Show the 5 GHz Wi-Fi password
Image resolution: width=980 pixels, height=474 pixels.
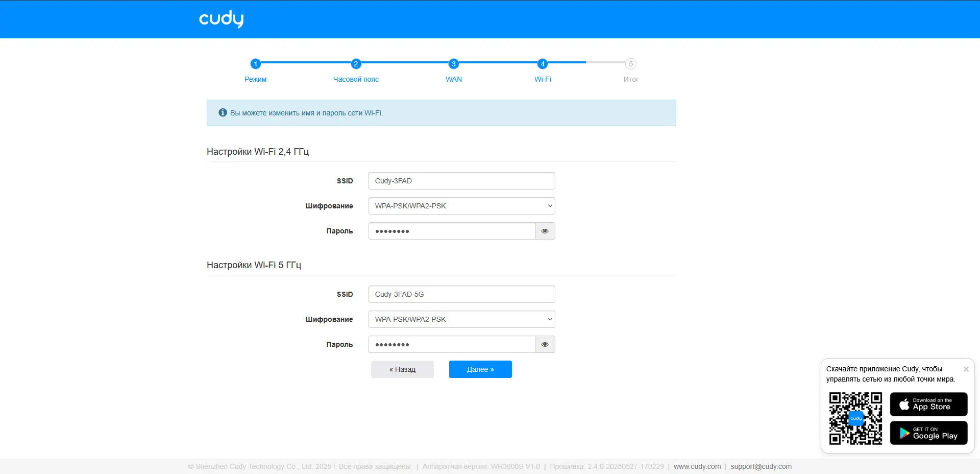[544, 344]
